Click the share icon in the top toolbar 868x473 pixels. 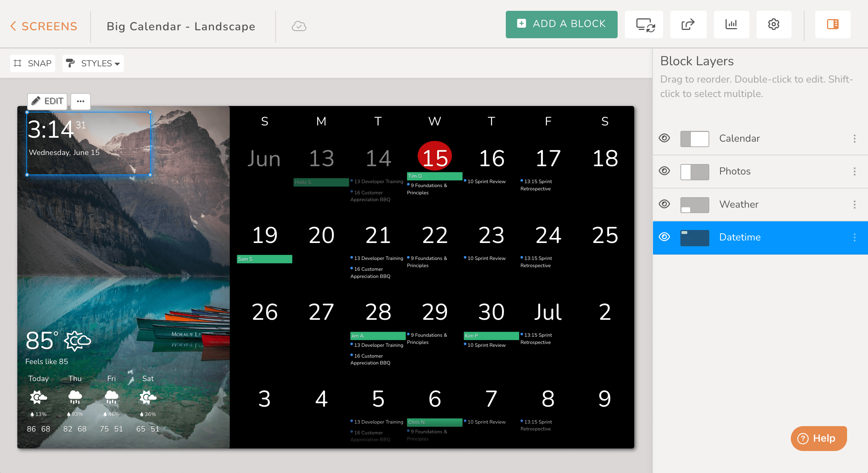click(688, 25)
